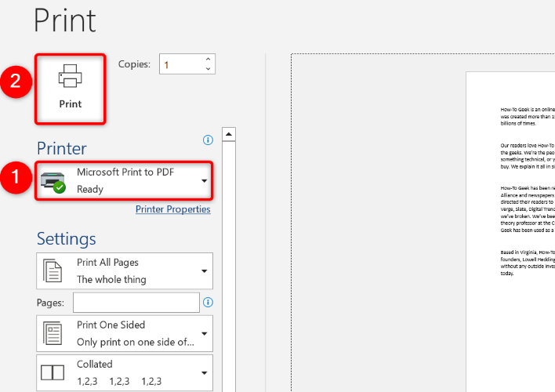Screen dimensions: 555x392
Task: Click into the Pages input field
Action: 136,303
